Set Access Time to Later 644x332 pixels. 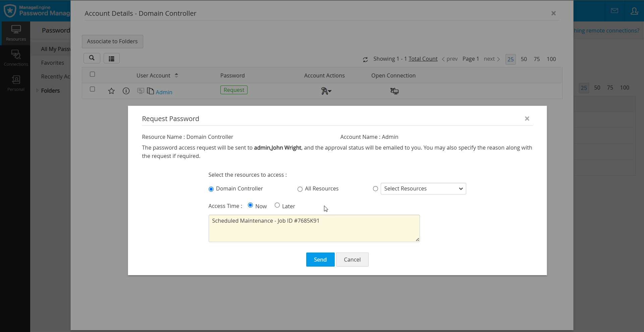(277, 205)
